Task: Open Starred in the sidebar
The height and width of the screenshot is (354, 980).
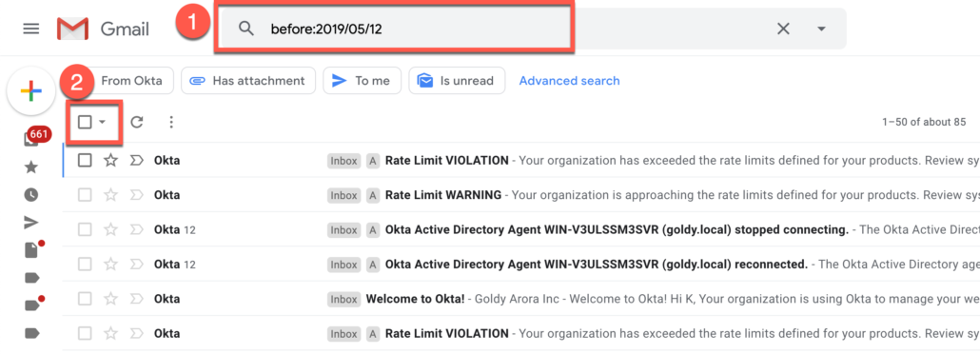Action: pos(30,167)
